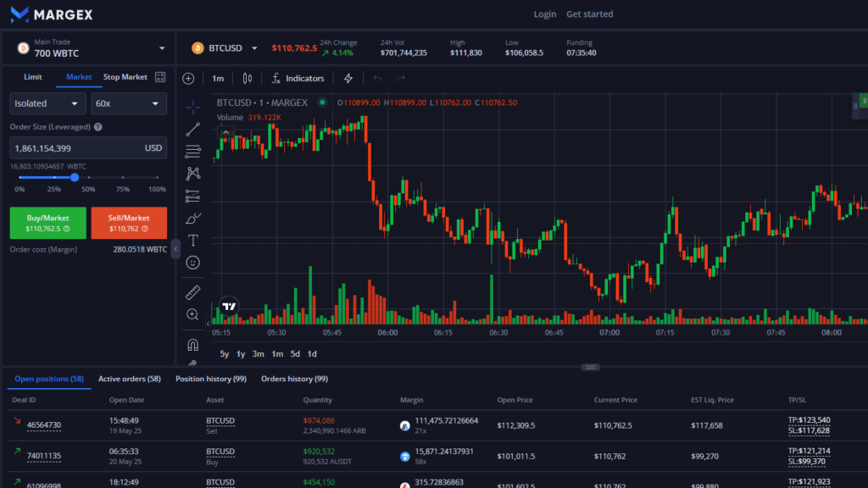This screenshot has height=488, width=868.
Task: Switch to the Stop Market order tab
Action: click(x=125, y=77)
